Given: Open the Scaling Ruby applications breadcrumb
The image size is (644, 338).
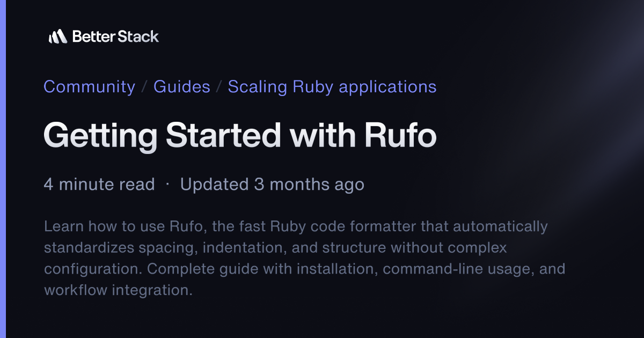Looking at the screenshot, I should (332, 86).
